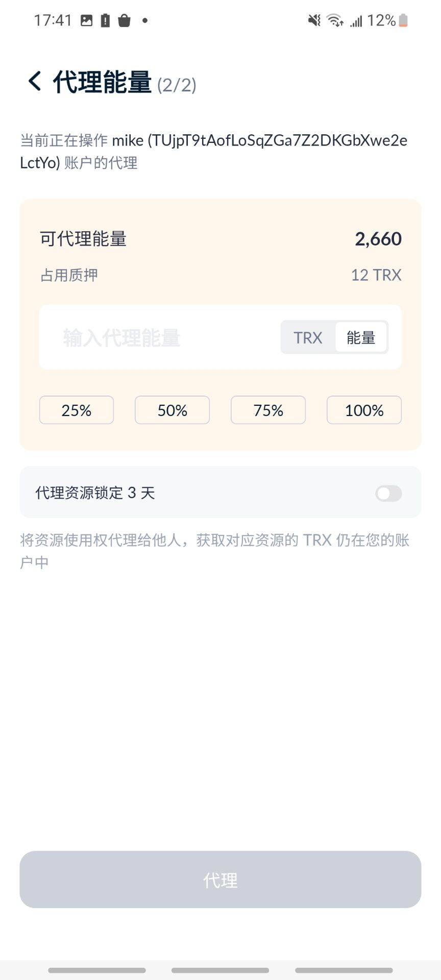Tap the 可代理能量 2,660 value
441x980 pixels.
(378, 239)
